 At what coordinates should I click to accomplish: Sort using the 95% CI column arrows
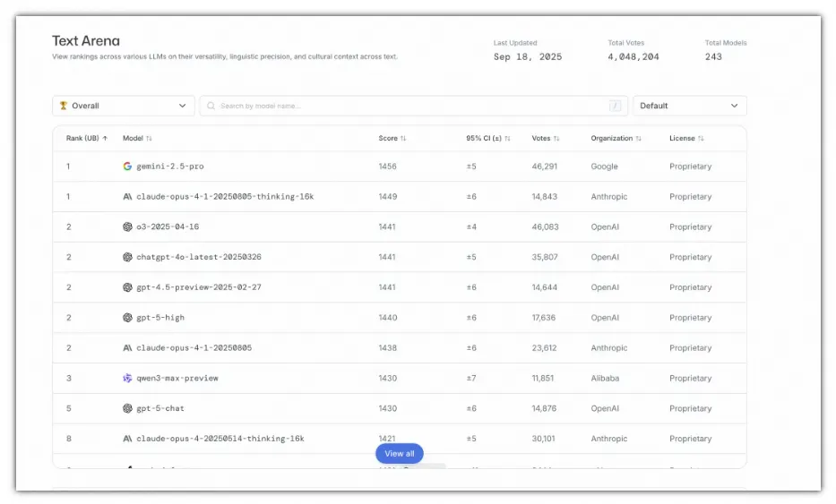click(x=507, y=139)
